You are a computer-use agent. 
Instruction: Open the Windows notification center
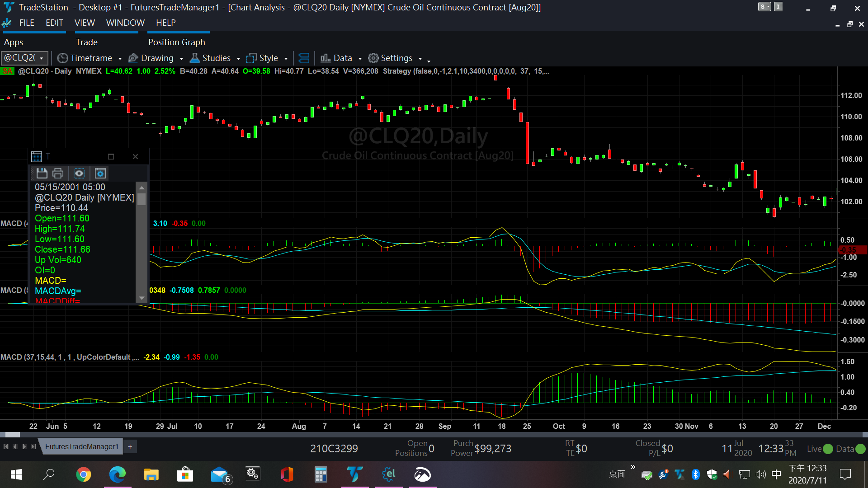pyautogui.click(x=845, y=474)
